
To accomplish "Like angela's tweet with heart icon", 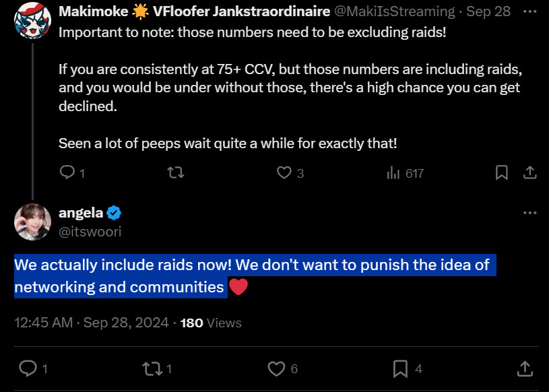I will (x=276, y=368).
